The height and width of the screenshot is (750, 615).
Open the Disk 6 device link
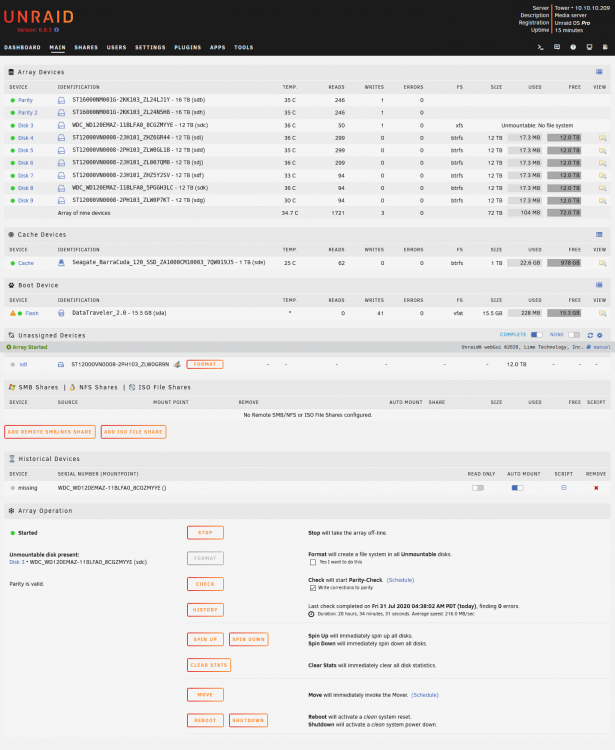(26, 163)
